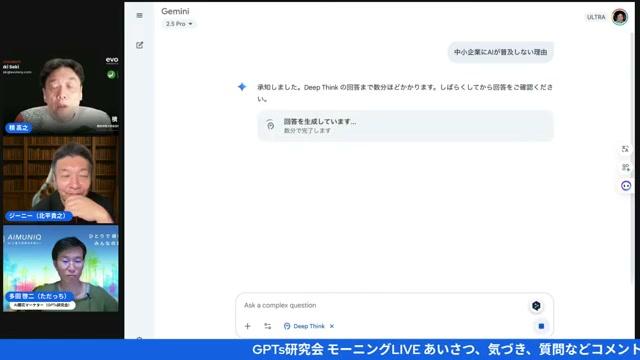
Task: Click the hexagon extension icon in prompt box
Action: pos(536,306)
